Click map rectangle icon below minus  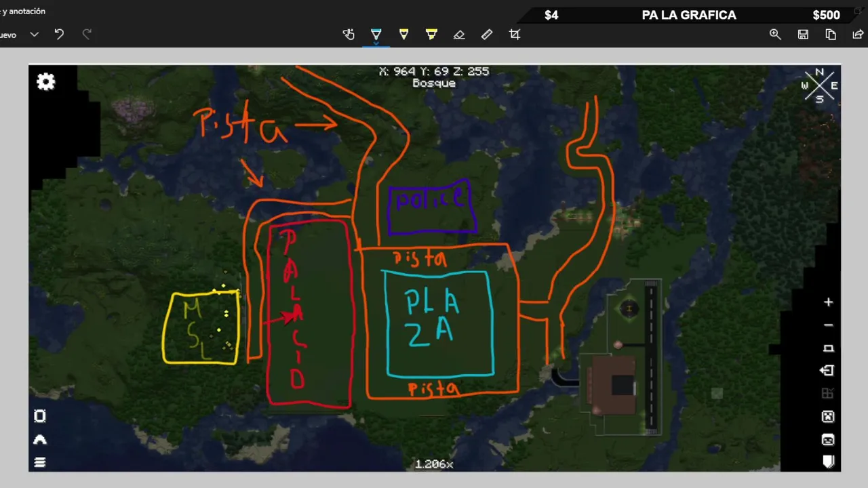(828, 348)
